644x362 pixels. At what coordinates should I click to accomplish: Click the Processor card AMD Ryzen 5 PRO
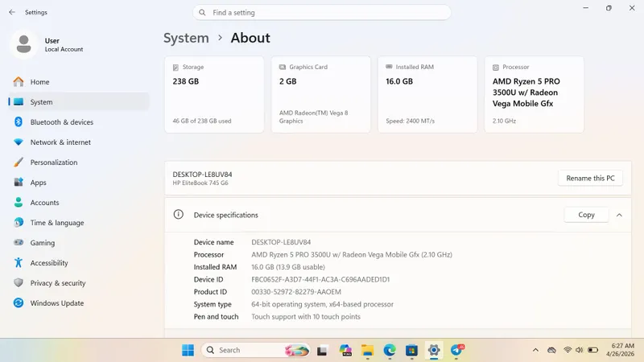[534, 94]
